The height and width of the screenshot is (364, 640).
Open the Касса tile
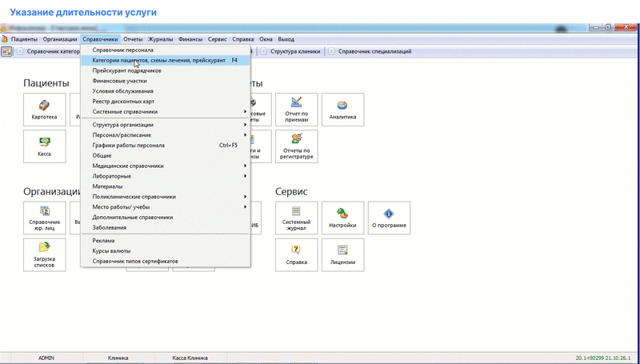[x=45, y=146]
